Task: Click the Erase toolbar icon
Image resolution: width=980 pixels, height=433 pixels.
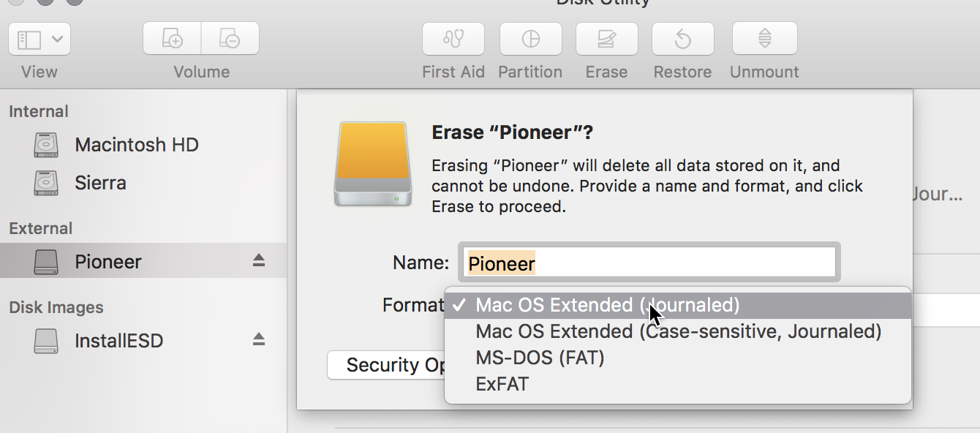Action: (x=606, y=39)
